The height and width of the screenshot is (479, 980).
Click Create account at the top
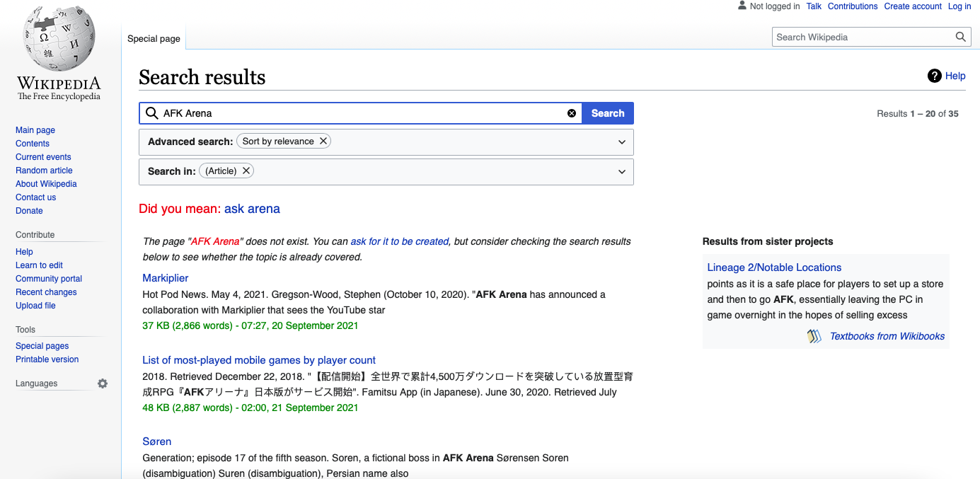pyautogui.click(x=913, y=6)
